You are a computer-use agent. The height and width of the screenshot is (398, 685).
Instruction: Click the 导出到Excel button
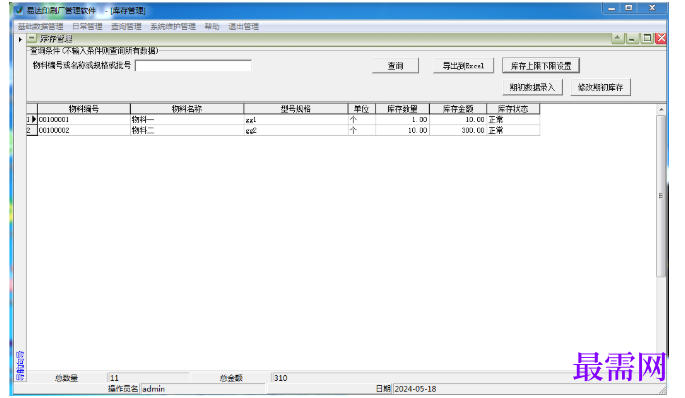click(x=463, y=66)
